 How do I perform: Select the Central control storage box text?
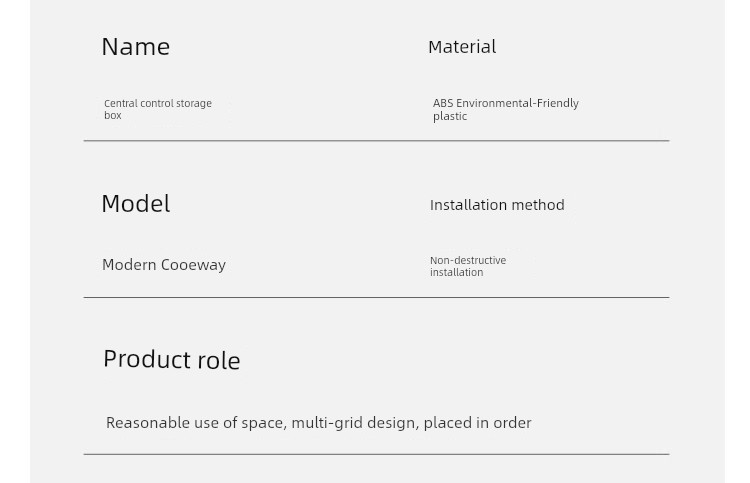tap(158, 109)
